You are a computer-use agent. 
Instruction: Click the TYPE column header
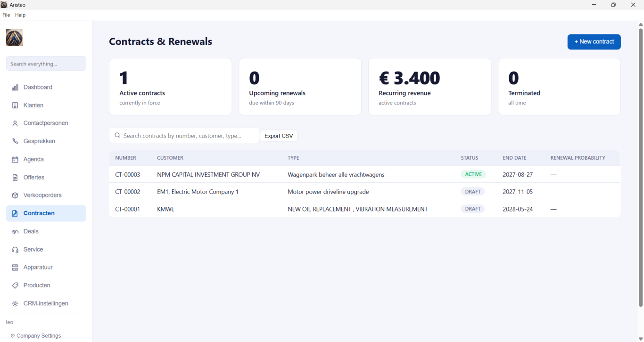coord(293,158)
